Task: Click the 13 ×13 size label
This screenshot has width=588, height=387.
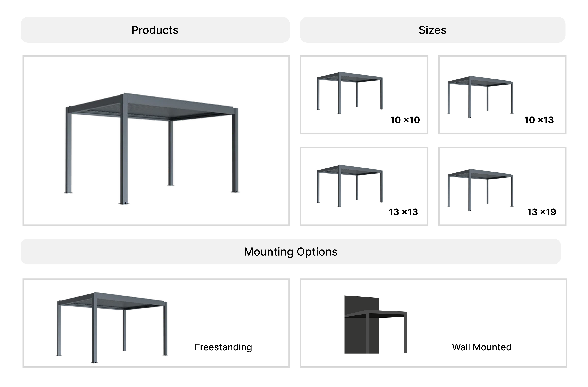Action: 403,212
